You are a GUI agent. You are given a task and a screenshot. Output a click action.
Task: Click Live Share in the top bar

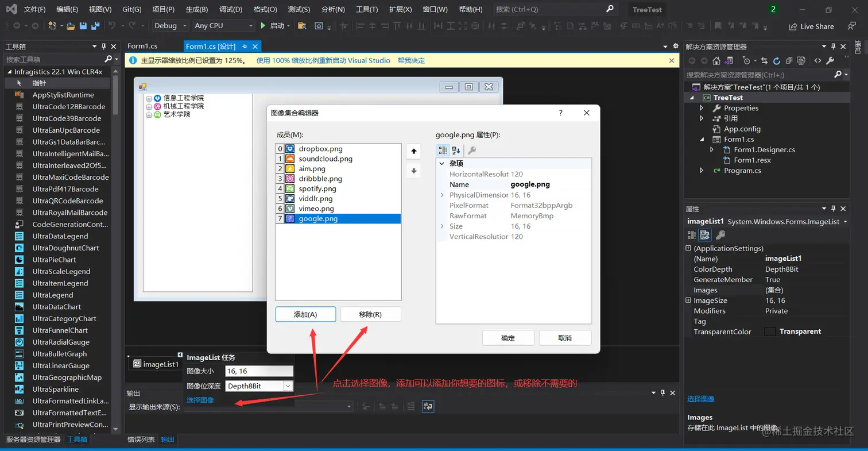811,26
